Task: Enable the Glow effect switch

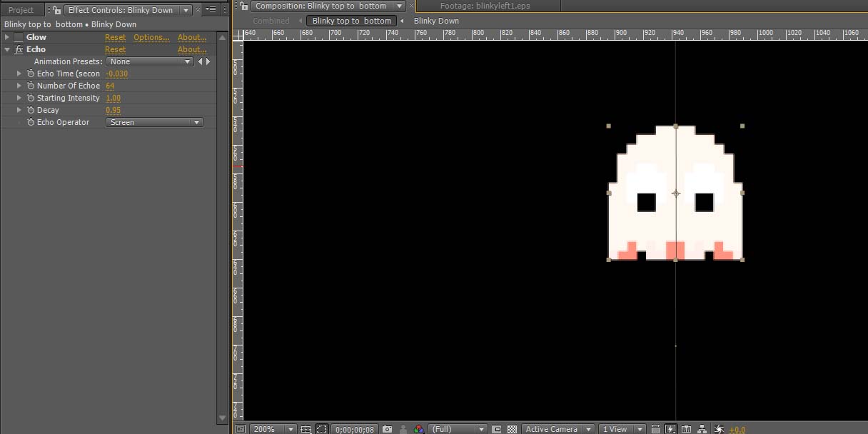Action: [19, 37]
